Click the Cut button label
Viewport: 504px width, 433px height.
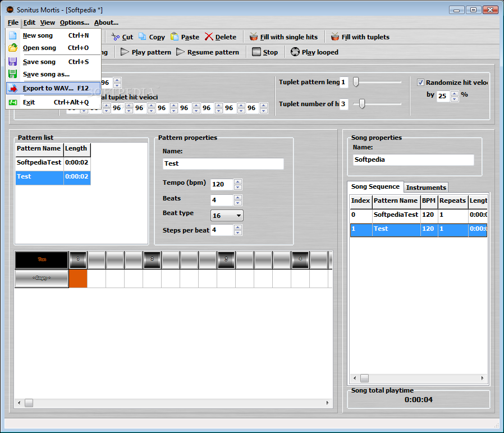pyautogui.click(x=127, y=37)
